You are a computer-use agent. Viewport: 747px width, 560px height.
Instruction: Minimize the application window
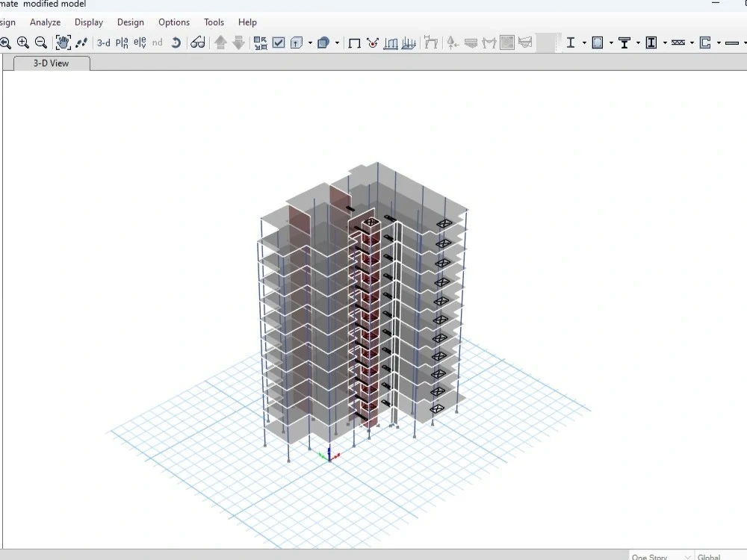[716, 3]
